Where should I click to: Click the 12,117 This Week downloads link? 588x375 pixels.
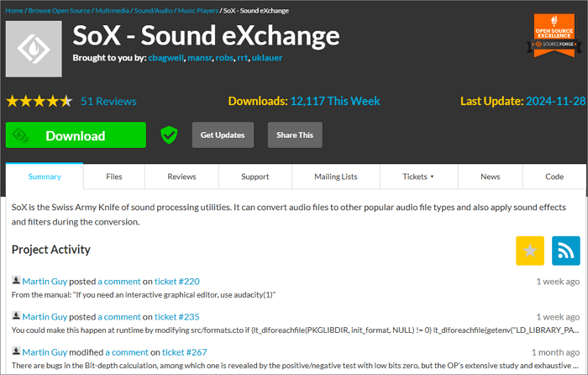(x=335, y=101)
